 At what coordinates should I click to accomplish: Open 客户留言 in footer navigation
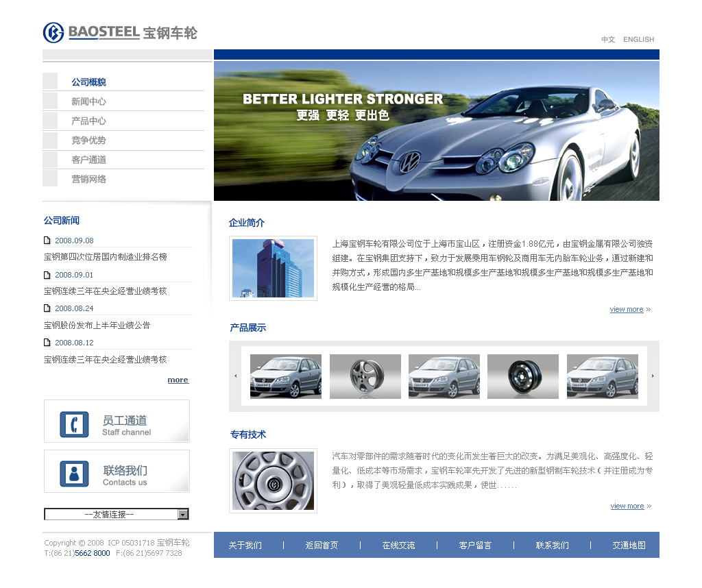coord(475,545)
